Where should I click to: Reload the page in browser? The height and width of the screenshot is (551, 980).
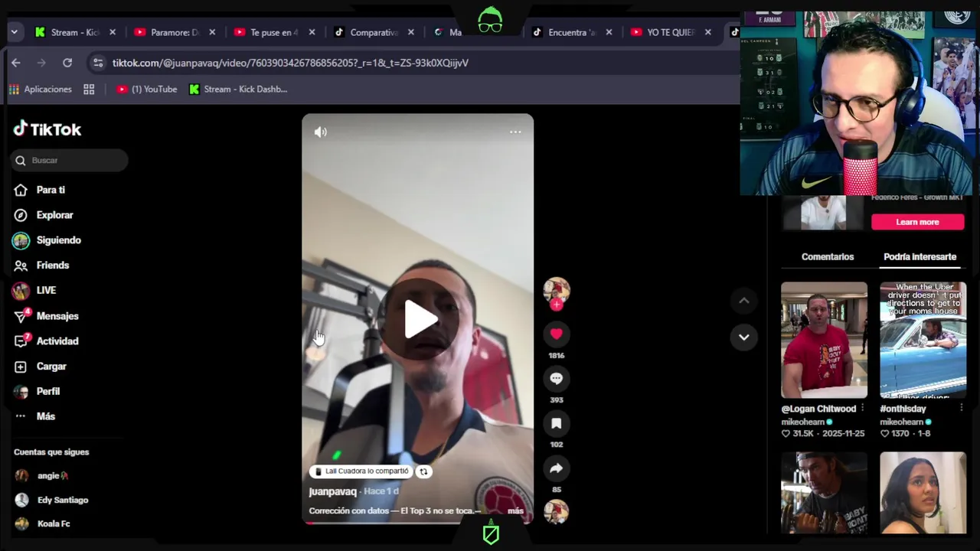pyautogui.click(x=67, y=63)
